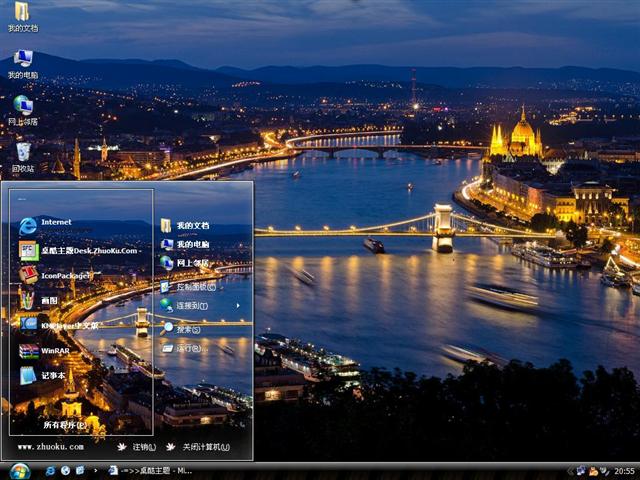Image resolution: width=640 pixels, height=480 pixels.
Task: Click the 关闭计算机(U) shut down button
Action: pos(198,447)
